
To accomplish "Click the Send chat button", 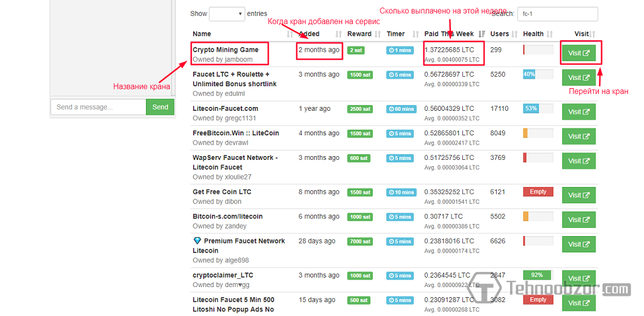I will [x=160, y=107].
